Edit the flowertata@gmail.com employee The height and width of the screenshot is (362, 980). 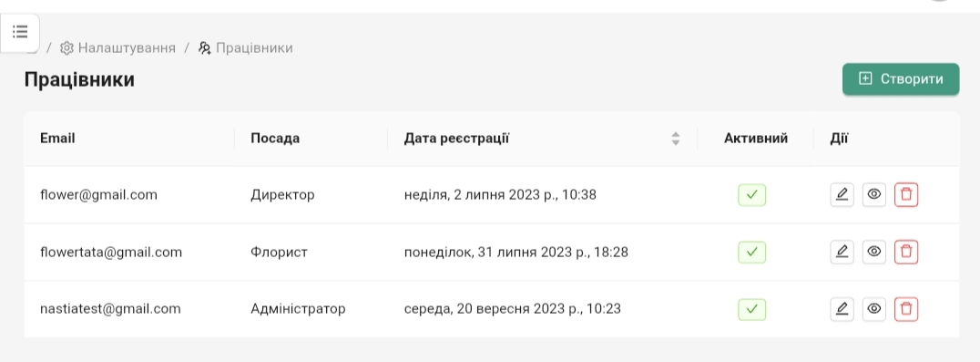click(x=842, y=252)
